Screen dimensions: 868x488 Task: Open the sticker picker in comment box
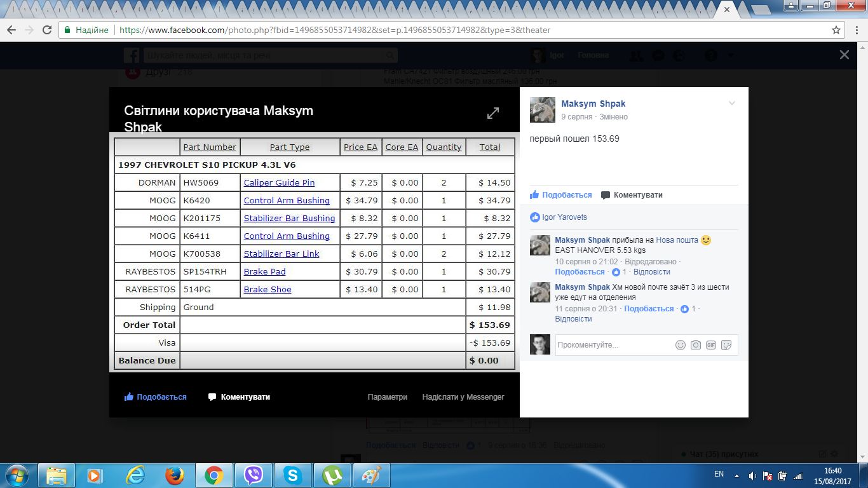(x=726, y=345)
